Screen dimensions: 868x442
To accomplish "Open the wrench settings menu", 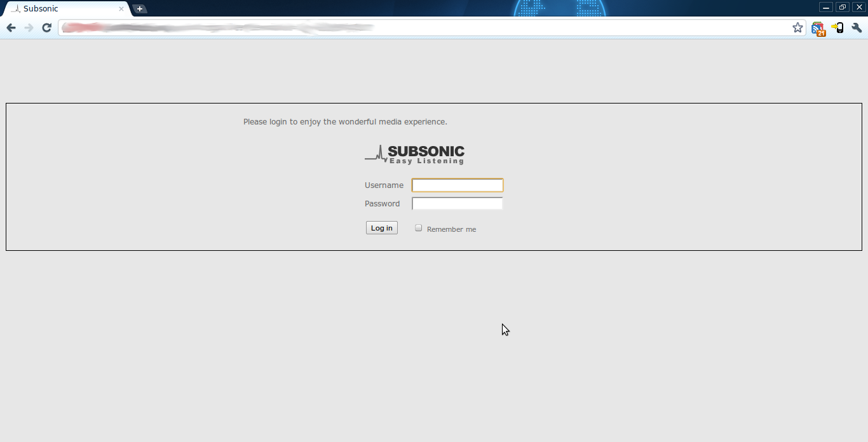I will coord(857,28).
